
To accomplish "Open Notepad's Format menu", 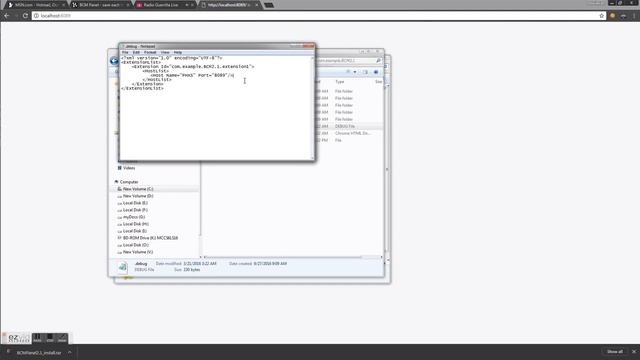I will click(x=150, y=52).
